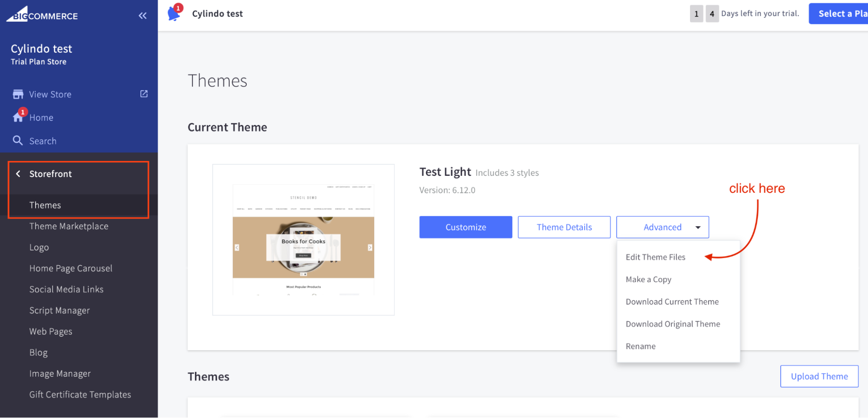Open the notification bell icon

(174, 13)
